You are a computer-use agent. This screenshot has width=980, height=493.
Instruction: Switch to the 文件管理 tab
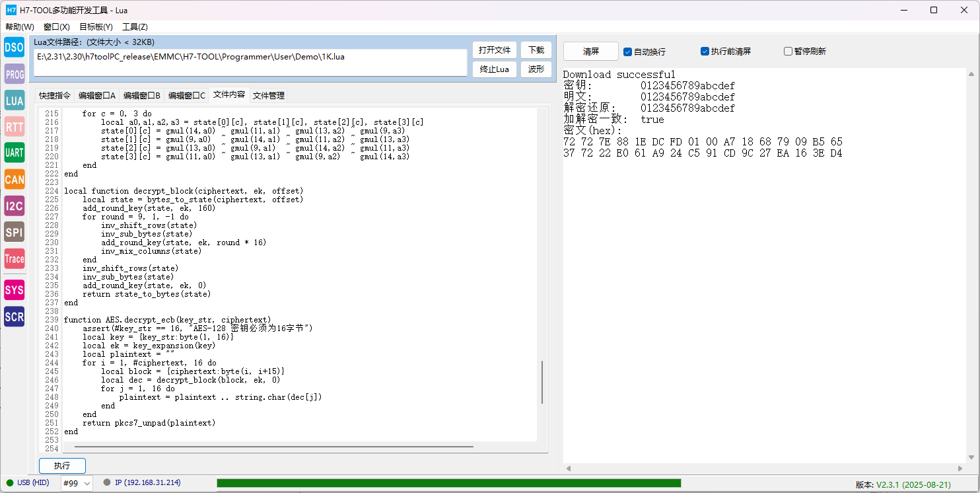269,95
